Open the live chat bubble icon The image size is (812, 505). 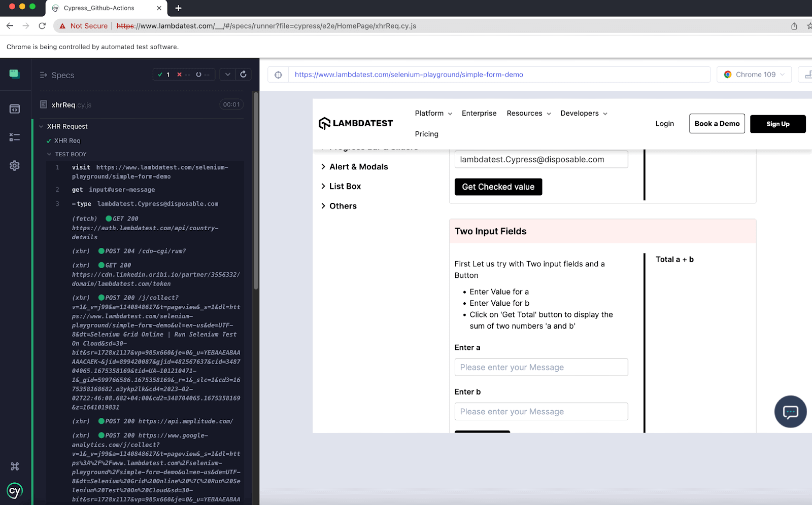pos(790,412)
